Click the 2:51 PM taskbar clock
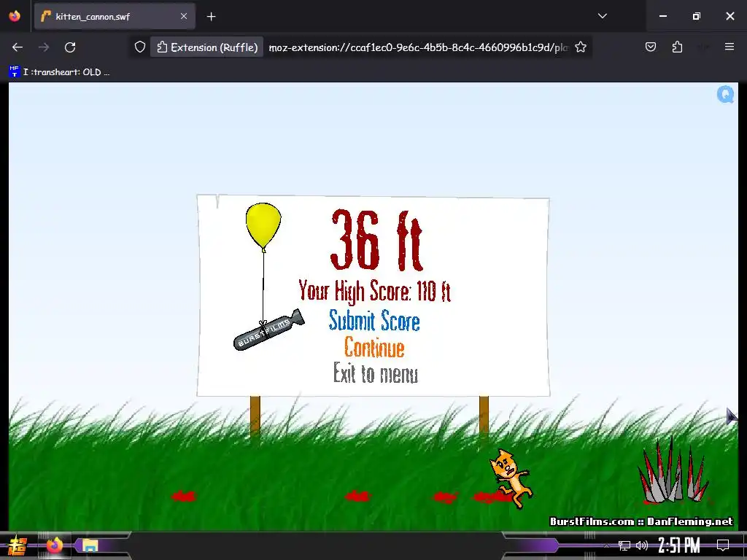747x560 pixels. (x=679, y=545)
